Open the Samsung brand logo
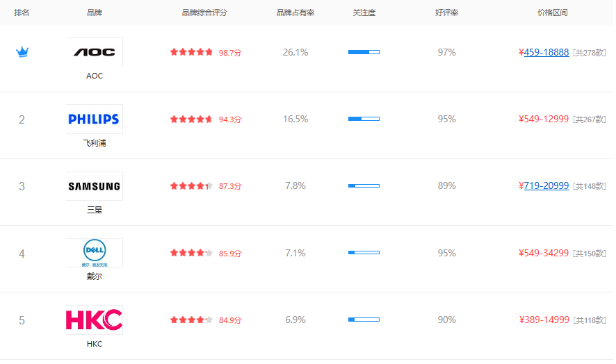 (x=95, y=186)
